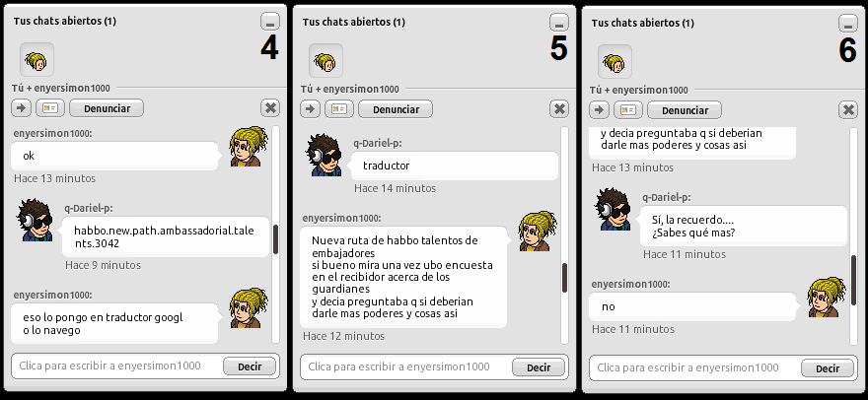Click the follow arrow icon in panel 6
This screenshot has height=400, width=868.
600,110
